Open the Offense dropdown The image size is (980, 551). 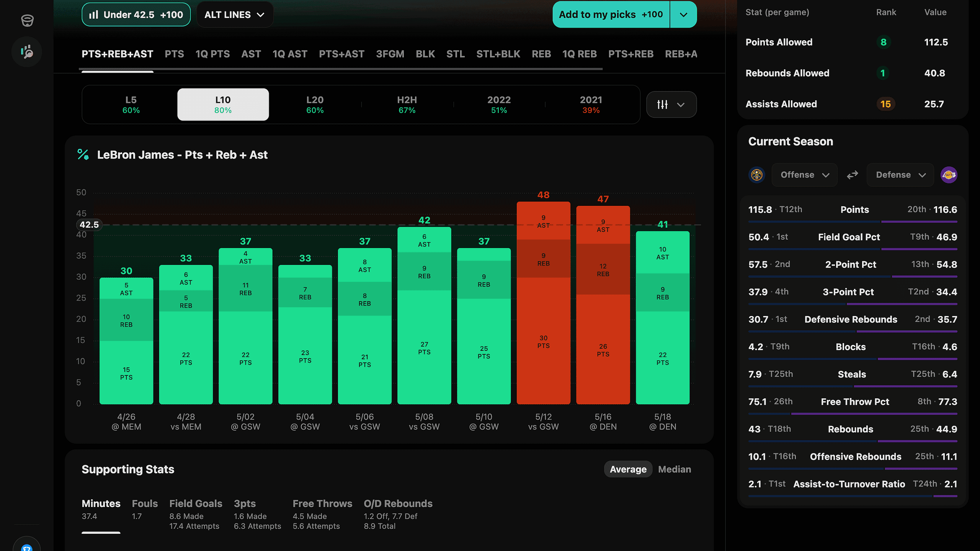tap(805, 175)
